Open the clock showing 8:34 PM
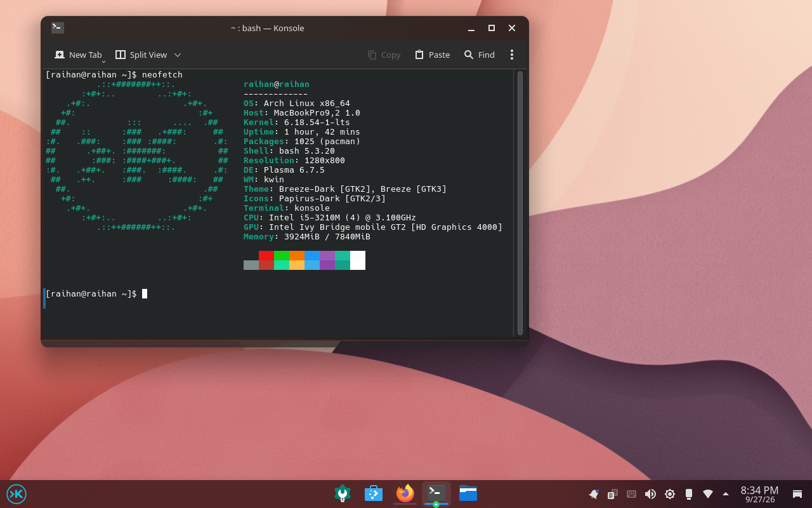 759,494
